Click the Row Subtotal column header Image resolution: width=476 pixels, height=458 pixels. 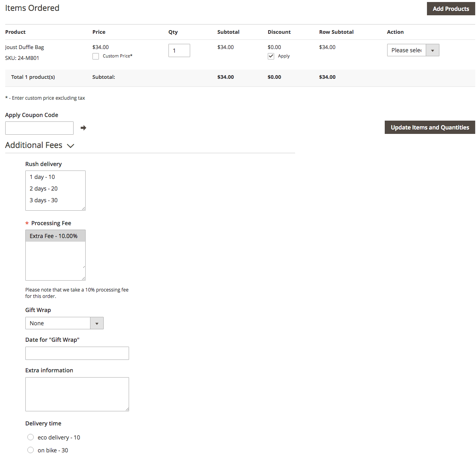click(336, 32)
